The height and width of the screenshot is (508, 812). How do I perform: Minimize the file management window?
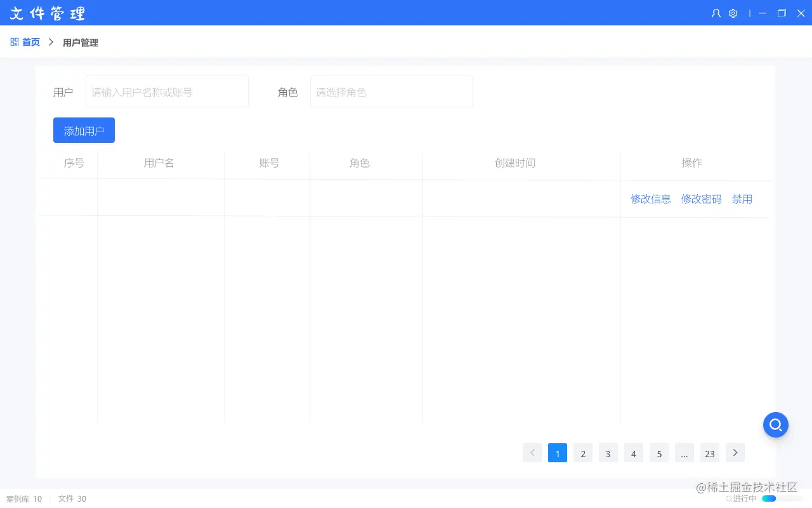coord(763,13)
